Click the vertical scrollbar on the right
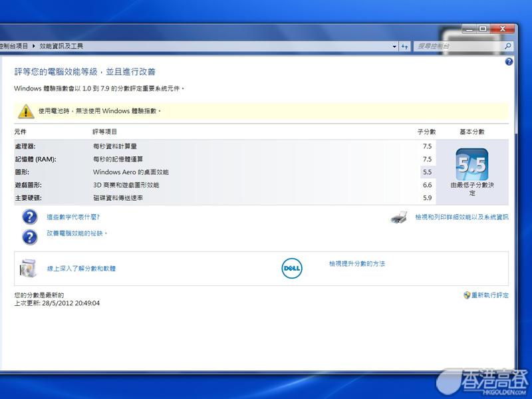The height and width of the screenshot is (399, 532). [x=517, y=199]
